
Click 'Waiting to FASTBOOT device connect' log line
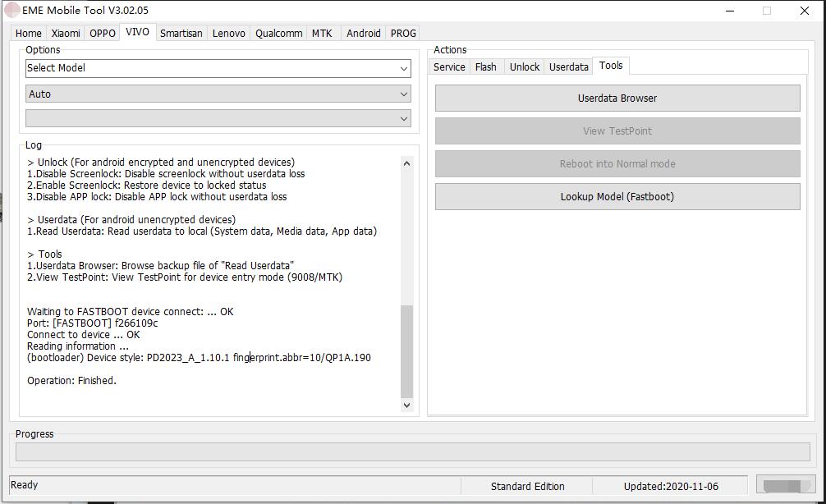point(130,312)
